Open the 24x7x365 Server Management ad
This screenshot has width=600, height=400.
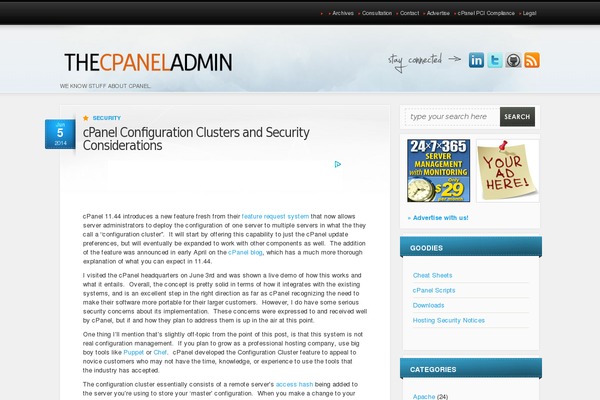coord(439,171)
